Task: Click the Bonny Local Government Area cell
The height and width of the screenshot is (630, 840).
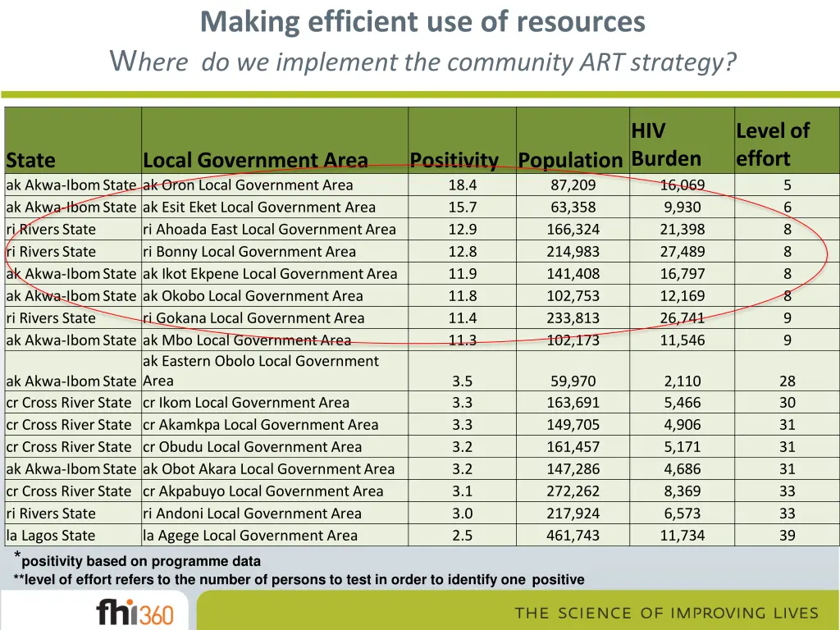Action: 249,252
